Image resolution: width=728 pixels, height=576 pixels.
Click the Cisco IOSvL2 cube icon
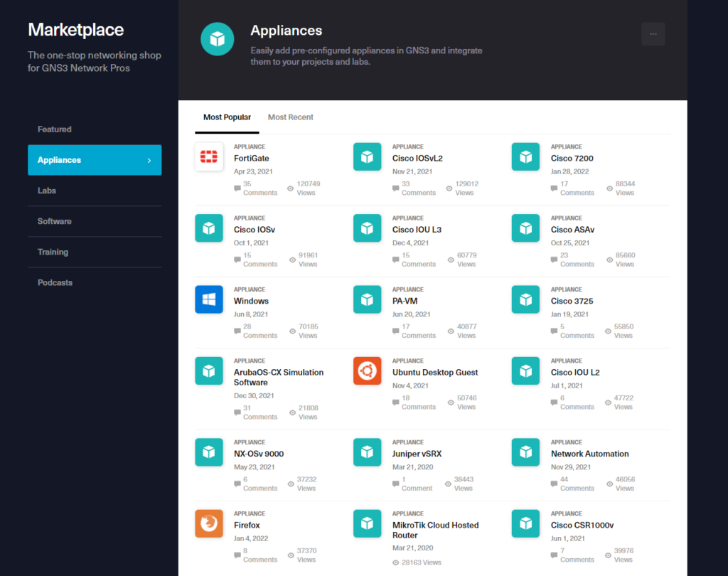click(367, 156)
